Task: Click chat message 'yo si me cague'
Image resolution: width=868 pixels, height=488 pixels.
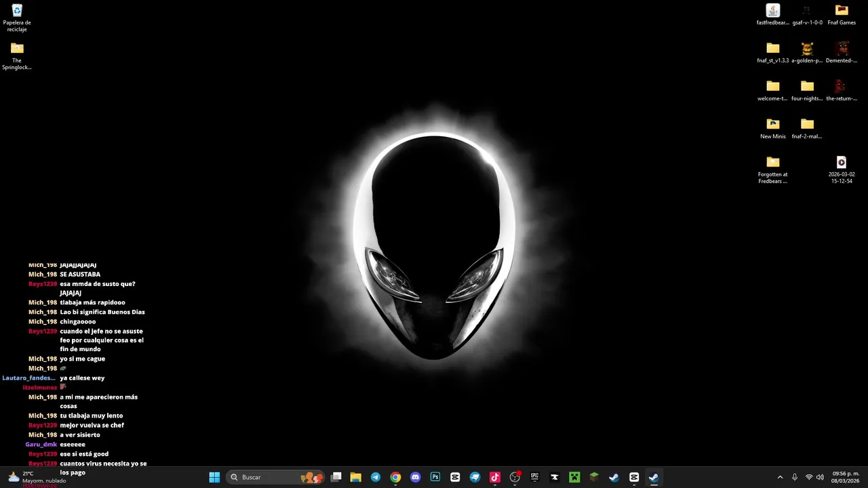Action: (82, 359)
